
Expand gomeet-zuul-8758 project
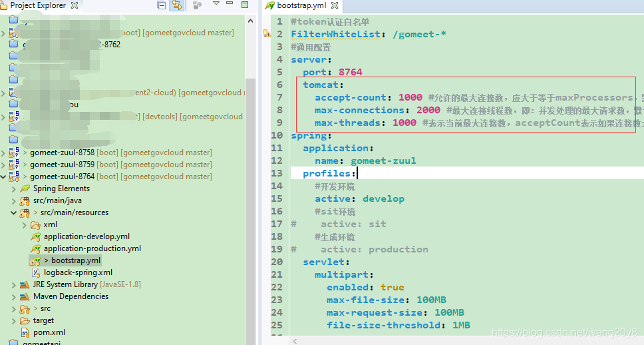4,153
